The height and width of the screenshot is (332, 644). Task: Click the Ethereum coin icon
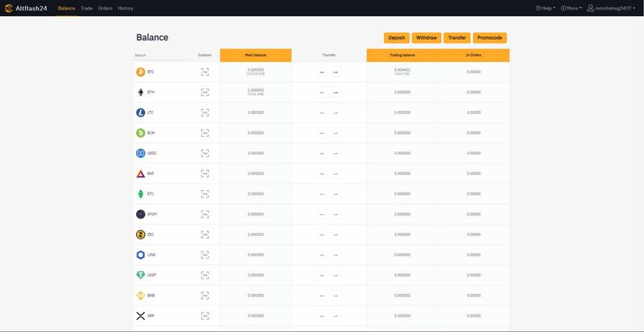140,92
